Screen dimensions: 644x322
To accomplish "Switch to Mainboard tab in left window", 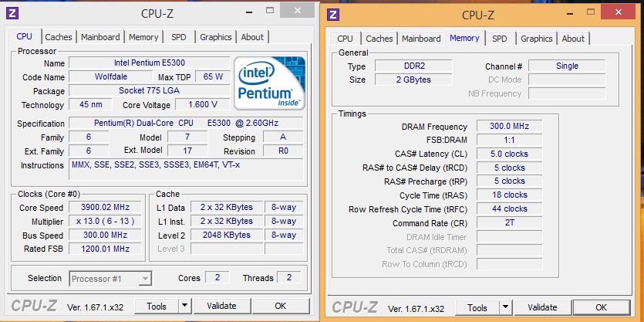I will pos(100,37).
